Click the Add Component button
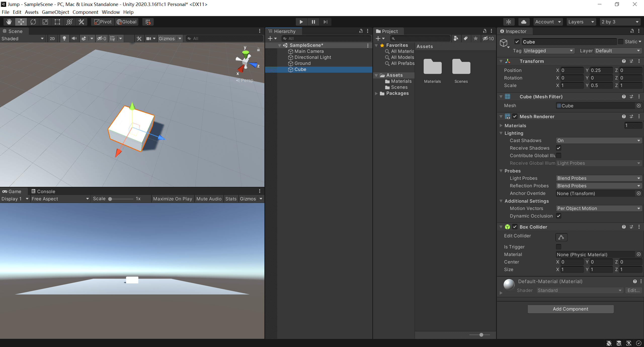 point(570,309)
